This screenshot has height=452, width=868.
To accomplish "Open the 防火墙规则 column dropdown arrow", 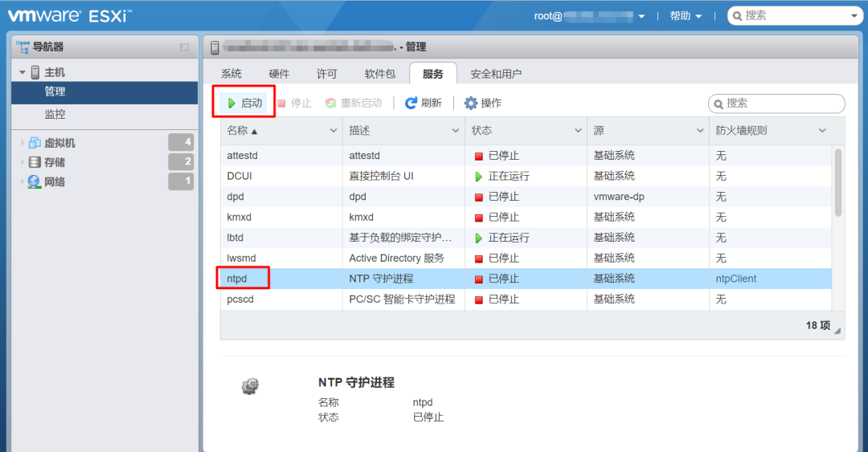I will tap(822, 131).
